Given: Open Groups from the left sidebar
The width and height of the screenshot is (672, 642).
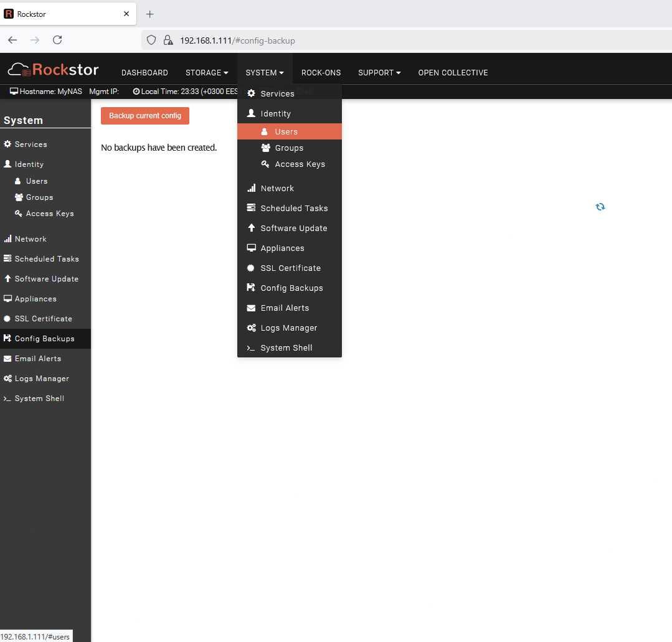Looking at the screenshot, I should click(x=45, y=197).
